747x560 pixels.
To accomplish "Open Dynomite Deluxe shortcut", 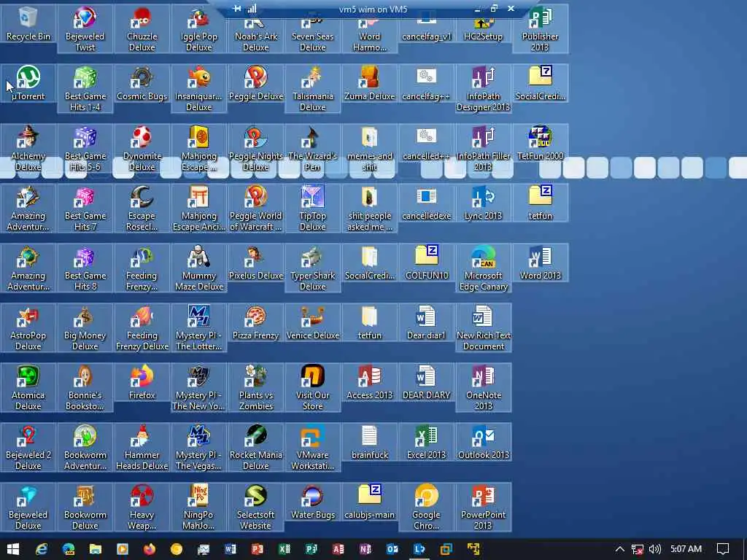I will [x=142, y=148].
